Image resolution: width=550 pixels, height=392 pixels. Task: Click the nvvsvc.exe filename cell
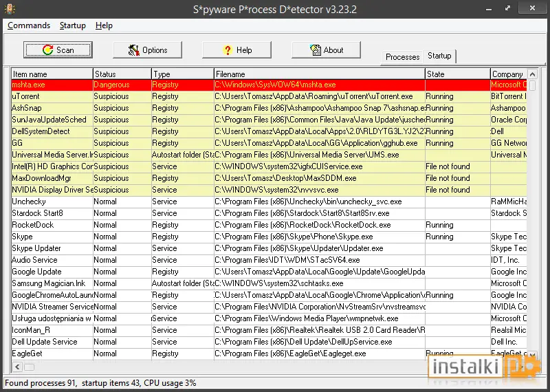(x=320, y=190)
